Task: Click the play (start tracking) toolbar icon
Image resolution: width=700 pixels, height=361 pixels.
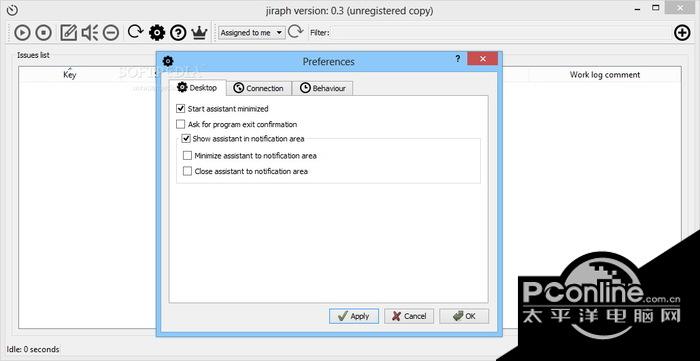Action: 22,33
